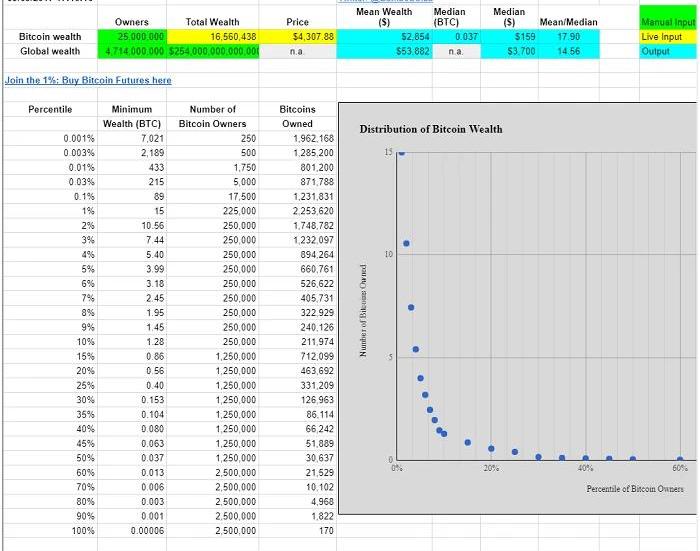Open the 'Join the 1%: Buy Bitcoin Futures' link

88,80
